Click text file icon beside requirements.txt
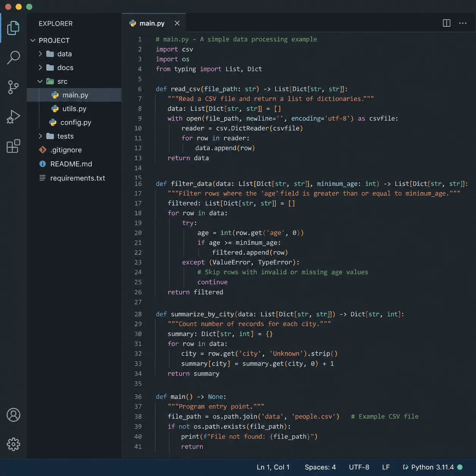Image resolution: width=476 pixels, height=476 pixels. [x=43, y=178]
